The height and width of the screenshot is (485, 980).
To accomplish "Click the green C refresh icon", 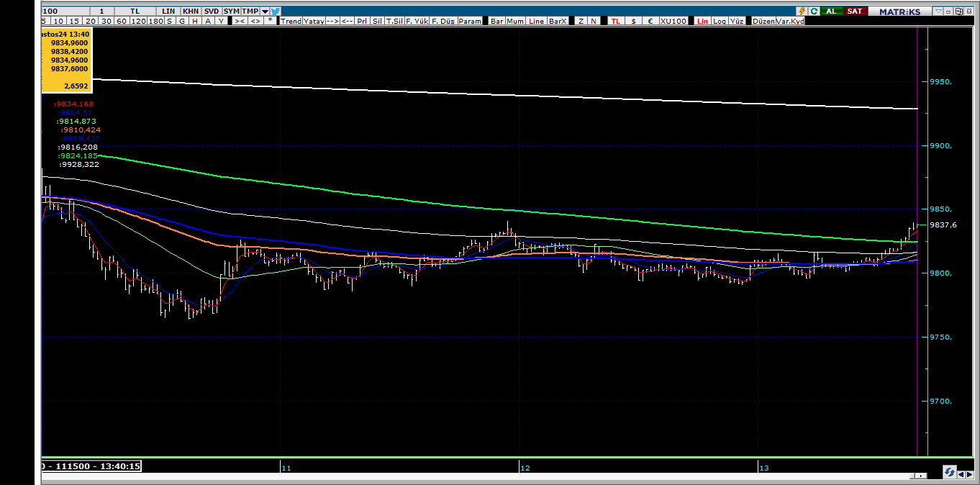I will [x=814, y=11].
